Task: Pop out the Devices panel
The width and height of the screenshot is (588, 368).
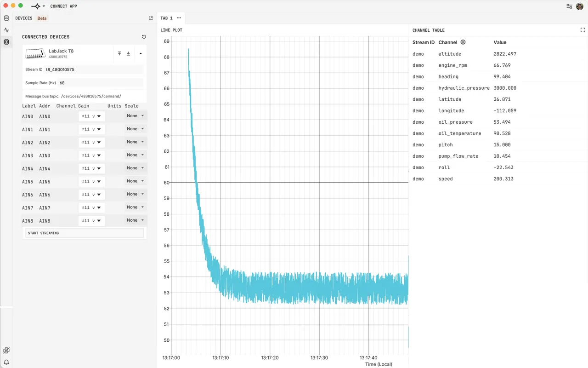Action: tap(151, 18)
